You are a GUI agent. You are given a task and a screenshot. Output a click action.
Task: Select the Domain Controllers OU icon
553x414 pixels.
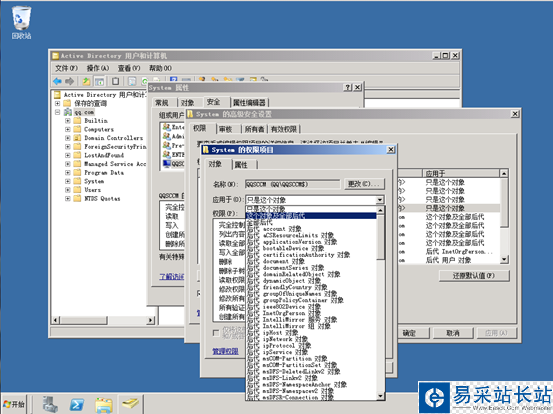77,138
